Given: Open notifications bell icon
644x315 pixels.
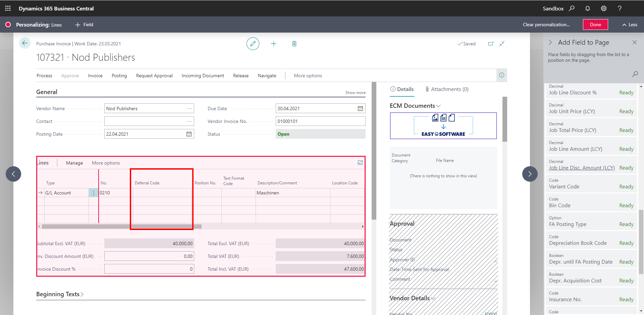Looking at the screenshot, I should tap(588, 8).
